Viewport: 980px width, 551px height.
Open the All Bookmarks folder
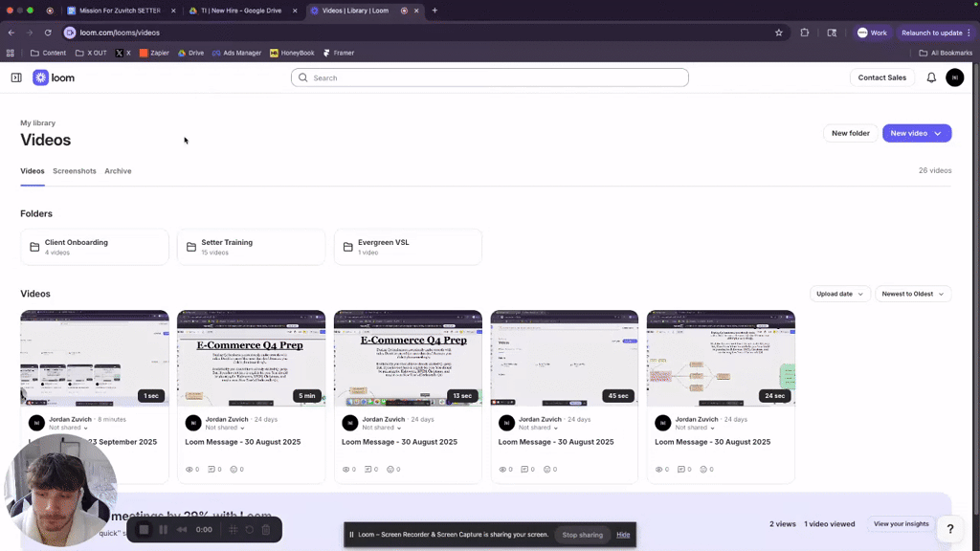pos(945,54)
